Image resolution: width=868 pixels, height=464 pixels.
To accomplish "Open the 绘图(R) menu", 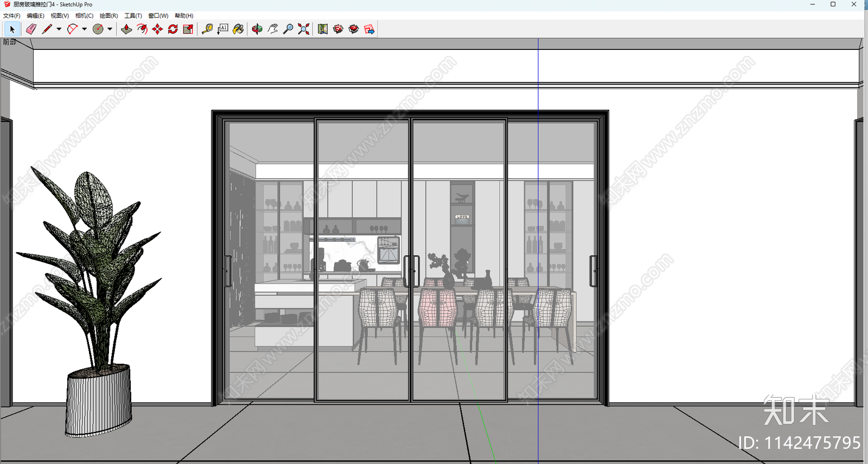I will pyautogui.click(x=108, y=16).
